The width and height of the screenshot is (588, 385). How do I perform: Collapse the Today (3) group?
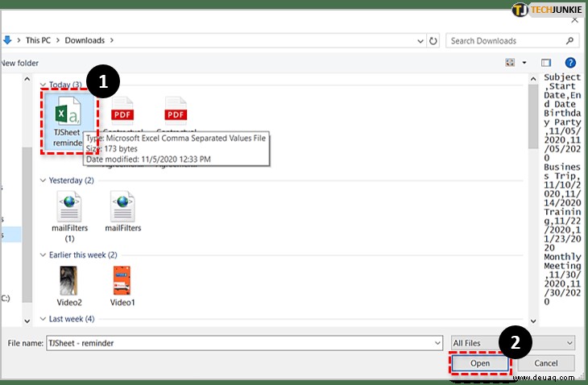[43, 85]
